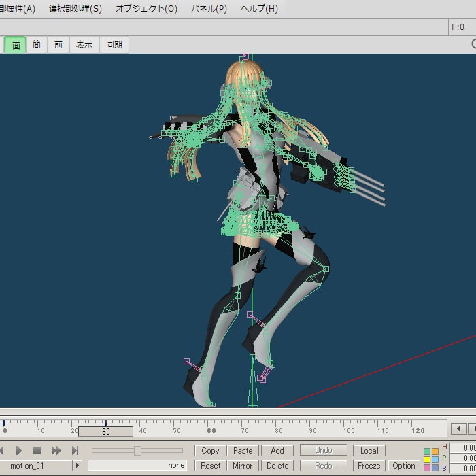Viewport: 476px width, 476px height.
Task: Click the fast-forward playback icon
Action: coord(56,450)
